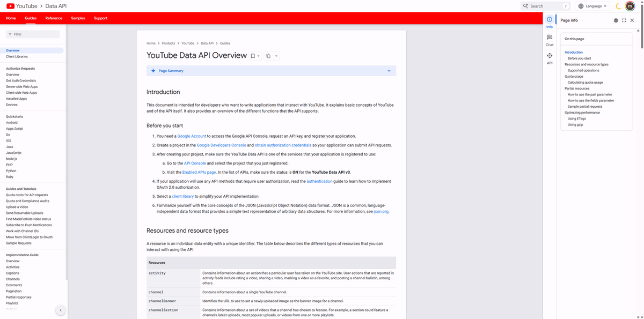Jump to Using ETags in outline
Screen dimensions: 644x319
(x=577, y=118)
